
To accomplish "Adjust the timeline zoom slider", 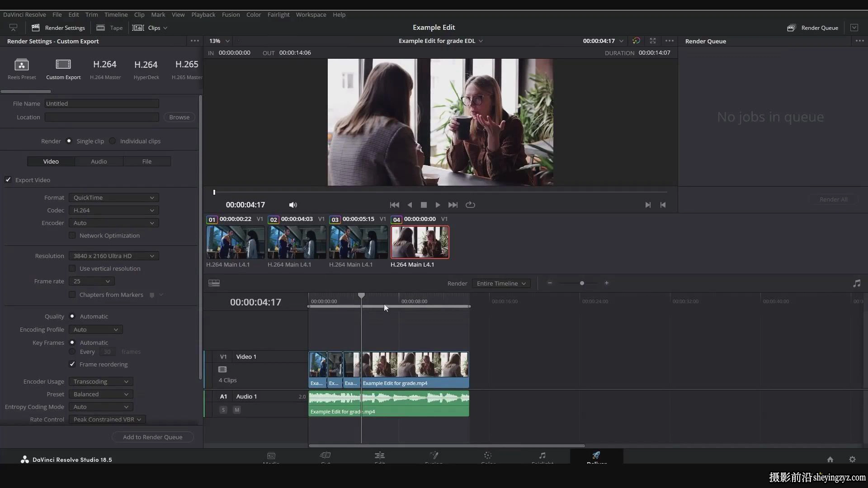I will (582, 283).
